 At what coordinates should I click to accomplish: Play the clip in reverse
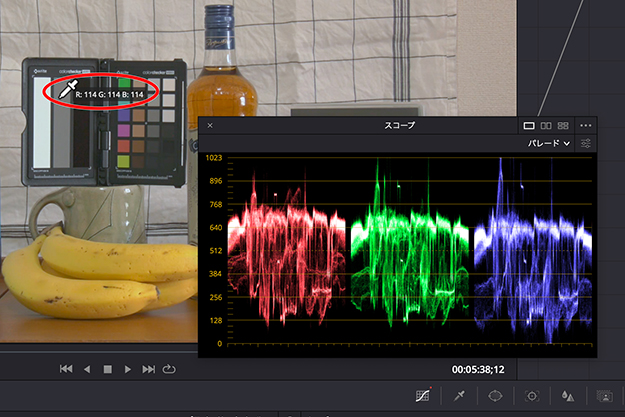86,369
